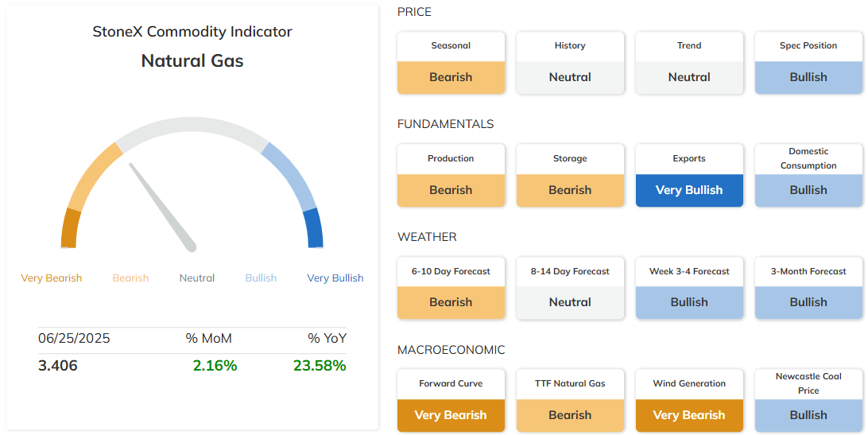Click the % MoM column header
This screenshot has height=435, width=868.
pos(209,339)
